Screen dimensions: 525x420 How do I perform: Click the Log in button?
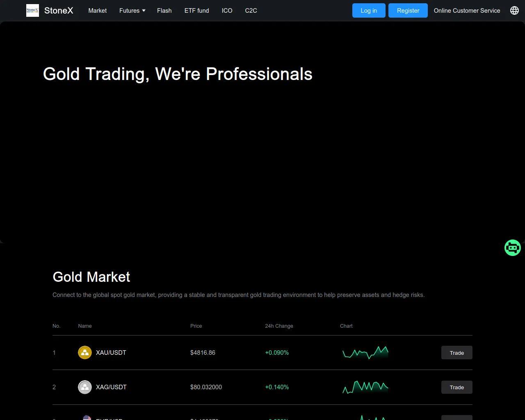point(369,11)
